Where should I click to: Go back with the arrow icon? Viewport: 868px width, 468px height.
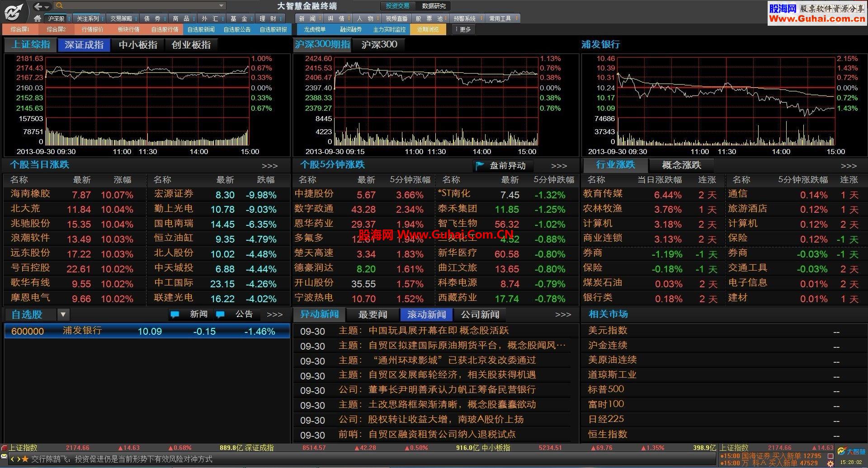point(38,6)
